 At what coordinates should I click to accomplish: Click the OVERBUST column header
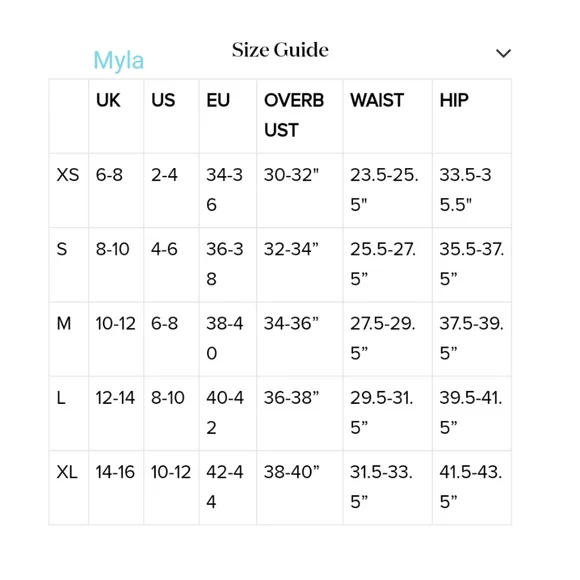pyautogui.click(x=294, y=115)
